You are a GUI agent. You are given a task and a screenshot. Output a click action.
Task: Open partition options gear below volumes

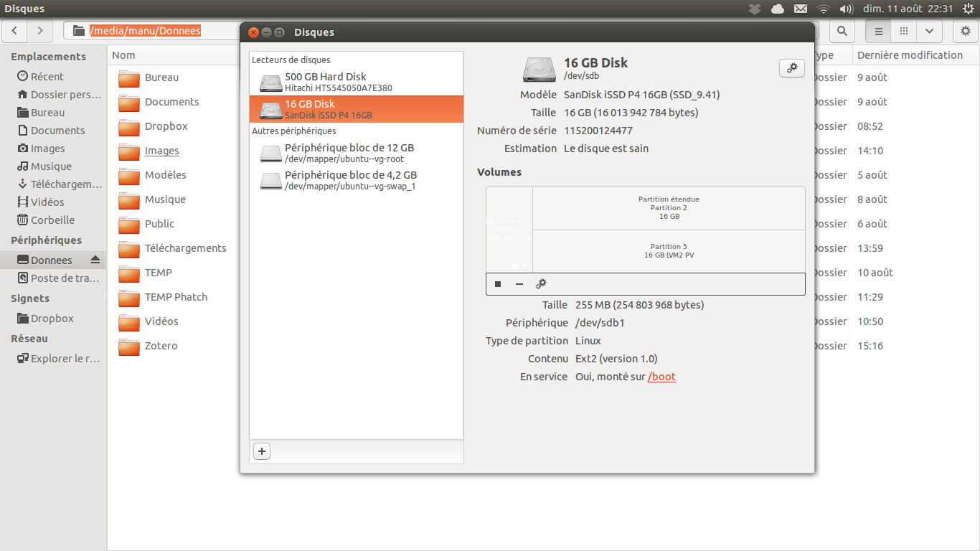coord(542,284)
